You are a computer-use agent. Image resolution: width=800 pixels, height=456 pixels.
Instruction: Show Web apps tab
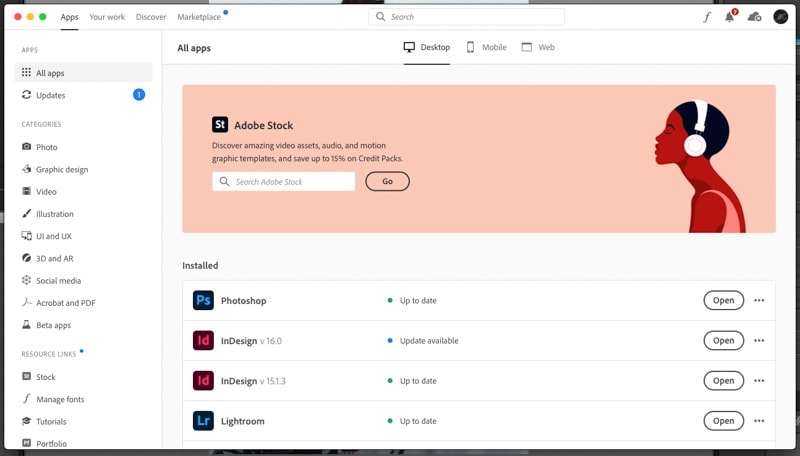point(538,47)
